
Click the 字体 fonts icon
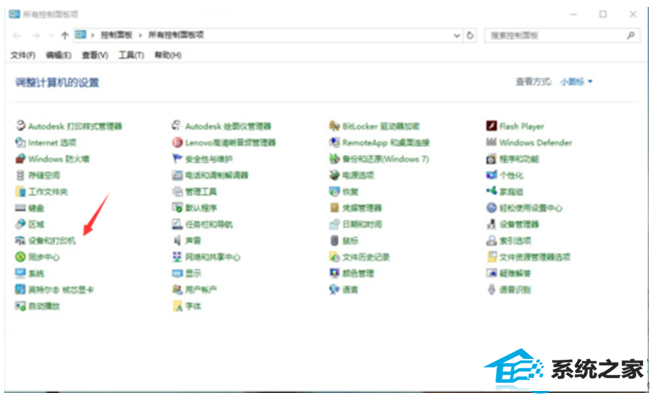coord(178,306)
